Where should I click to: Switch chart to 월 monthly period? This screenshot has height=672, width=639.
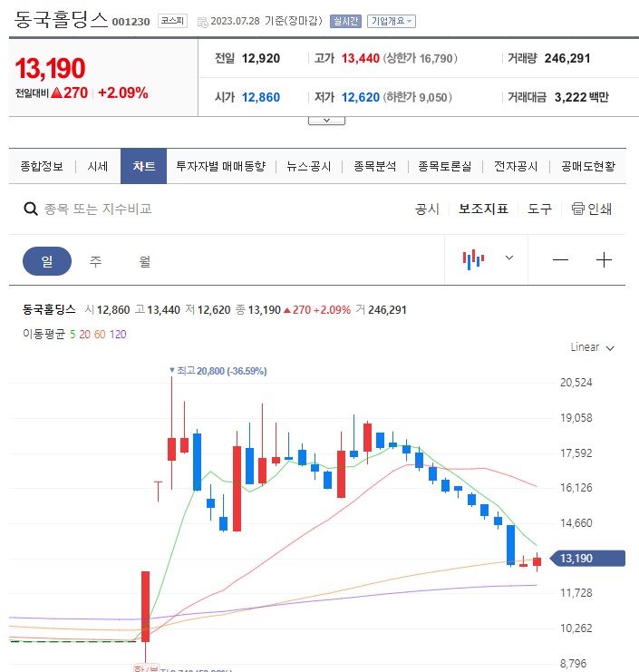(145, 261)
